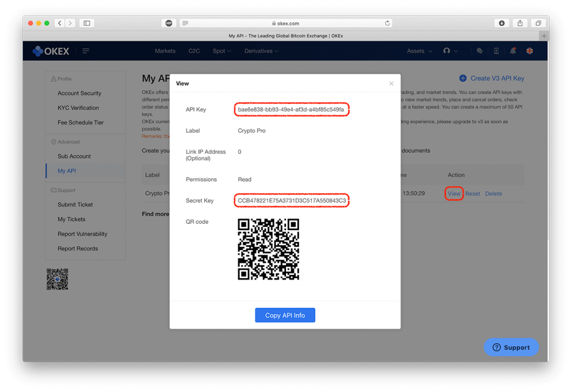Toggle the Safari sidebar button

point(87,23)
